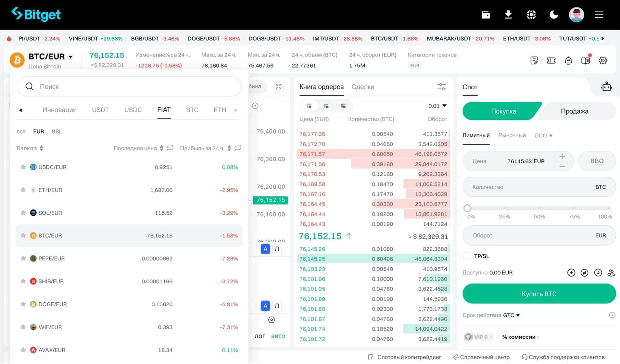The height and width of the screenshot is (364, 620).
Task: Open order book filter settings icon
Action: coord(441,87)
